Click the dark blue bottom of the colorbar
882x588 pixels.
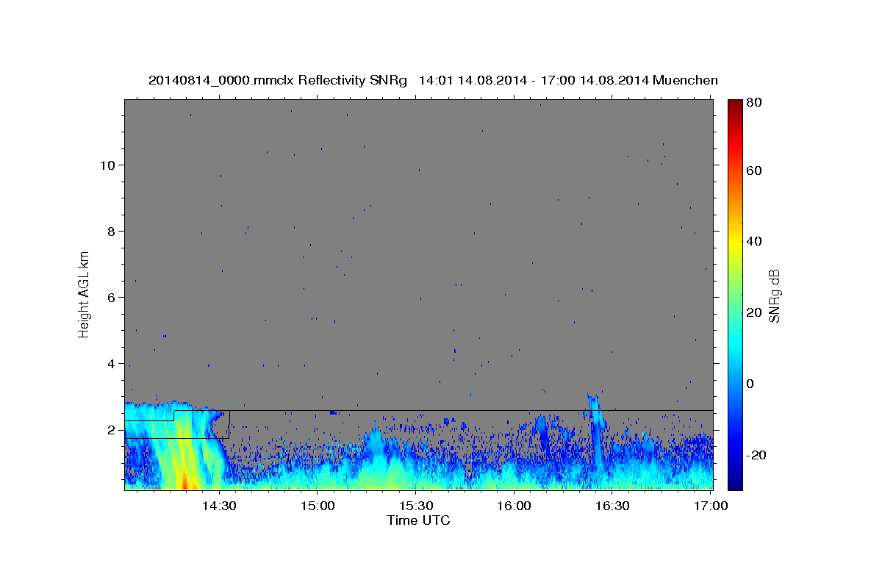tap(735, 481)
